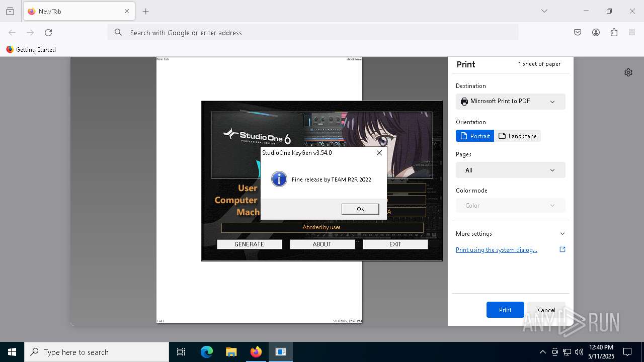Open the Getting Started bookmark

pos(31,50)
